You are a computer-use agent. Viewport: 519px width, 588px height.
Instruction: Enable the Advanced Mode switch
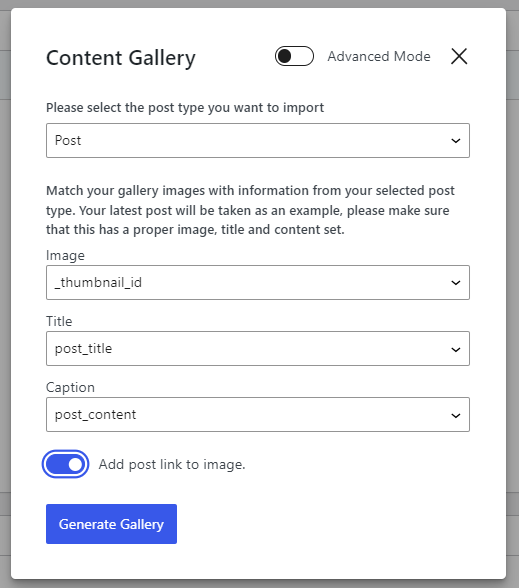[294, 56]
